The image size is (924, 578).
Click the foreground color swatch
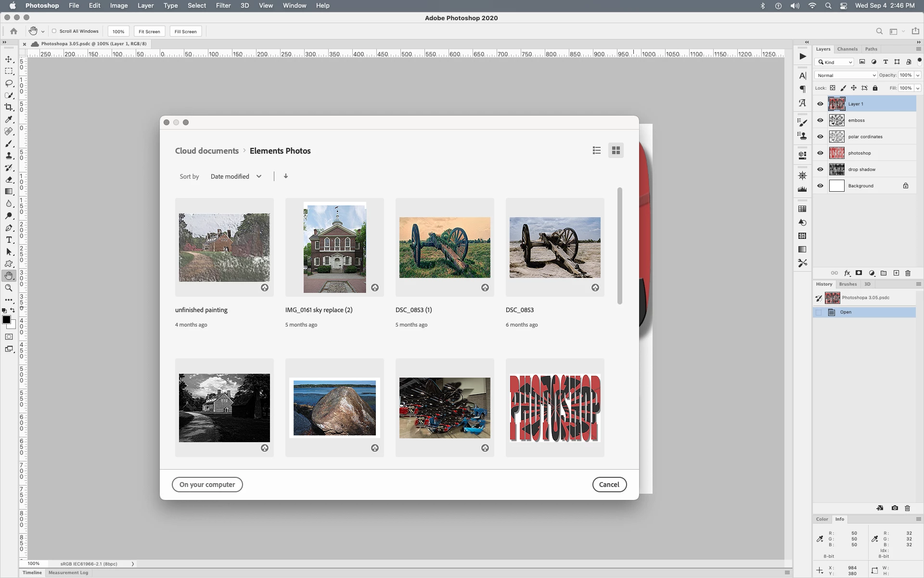[6, 320]
